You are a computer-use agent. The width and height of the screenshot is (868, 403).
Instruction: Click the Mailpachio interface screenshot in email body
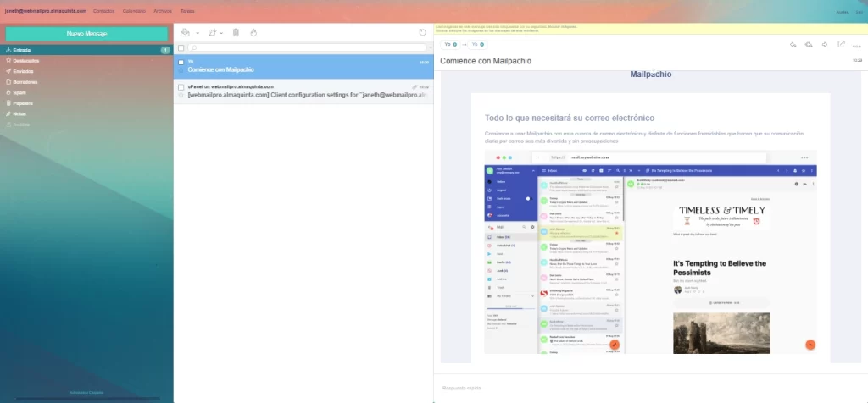(650, 251)
